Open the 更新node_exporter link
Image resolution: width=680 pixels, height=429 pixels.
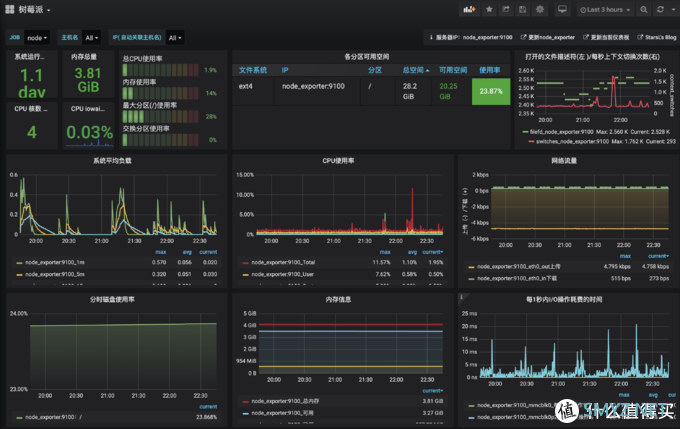547,37
